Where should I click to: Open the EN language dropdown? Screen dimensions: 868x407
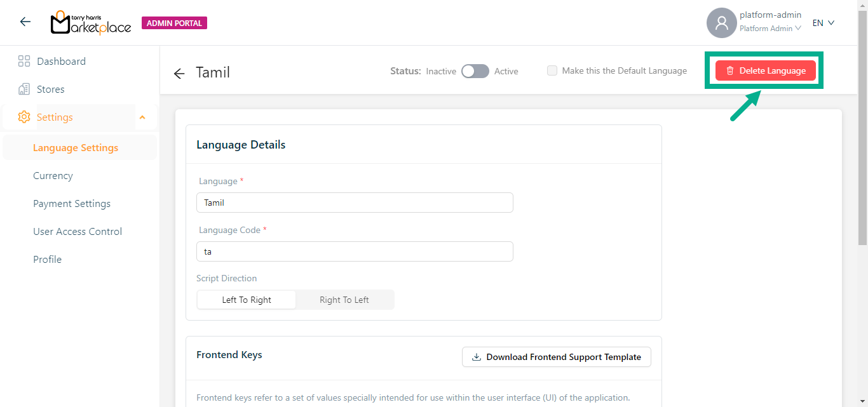pyautogui.click(x=823, y=23)
